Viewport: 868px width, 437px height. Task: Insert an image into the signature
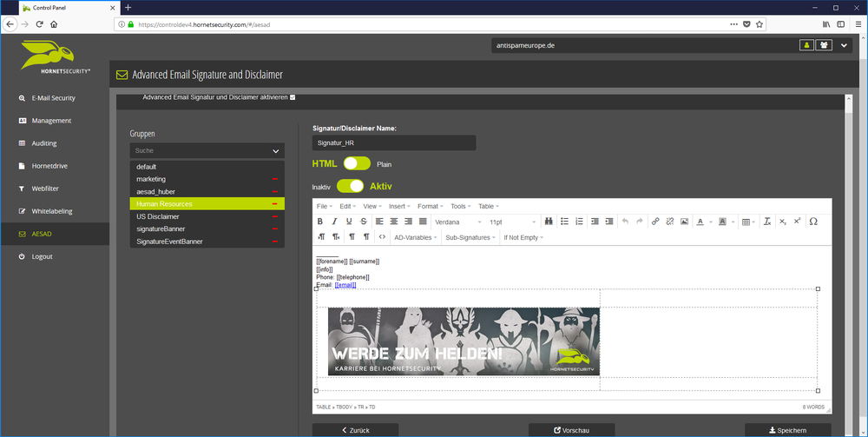(684, 222)
